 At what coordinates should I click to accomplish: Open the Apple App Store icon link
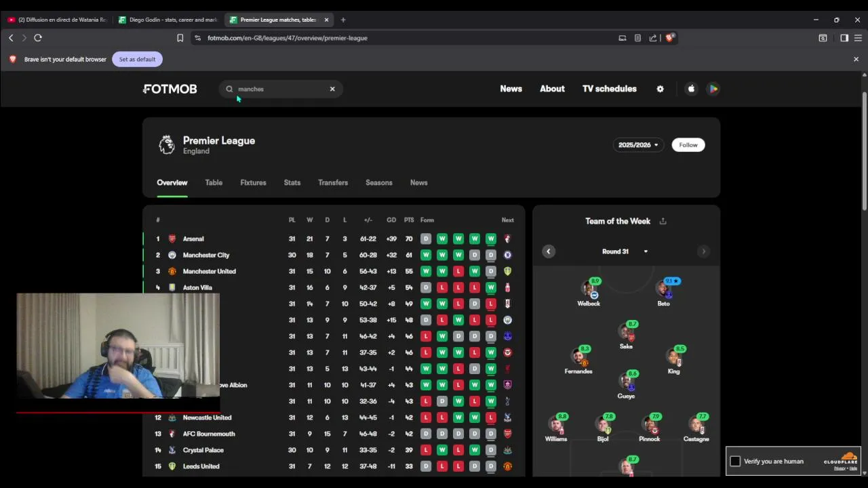tap(691, 89)
